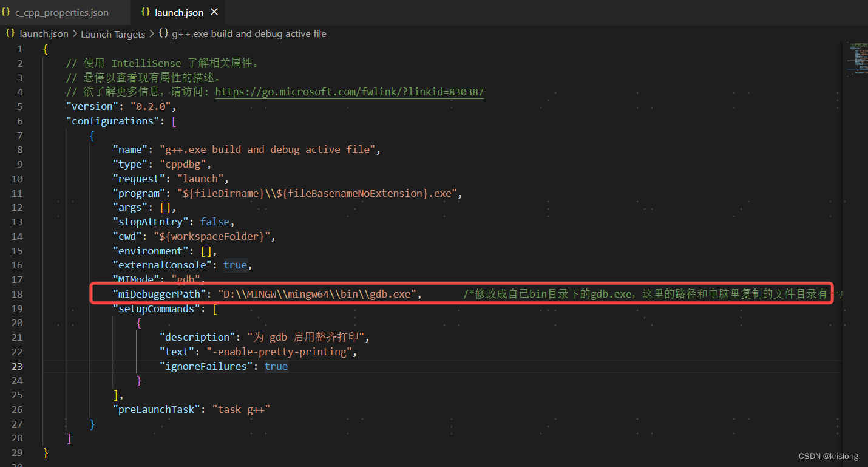Click the "g++.exe build and debug active file" value
The width and height of the screenshot is (868, 467).
click(x=267, y=149)
